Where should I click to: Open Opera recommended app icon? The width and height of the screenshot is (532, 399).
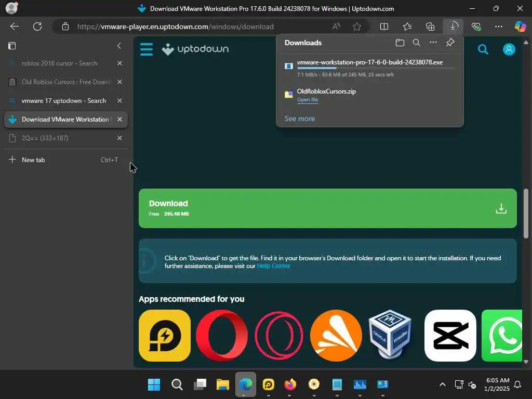click(222, 336)
